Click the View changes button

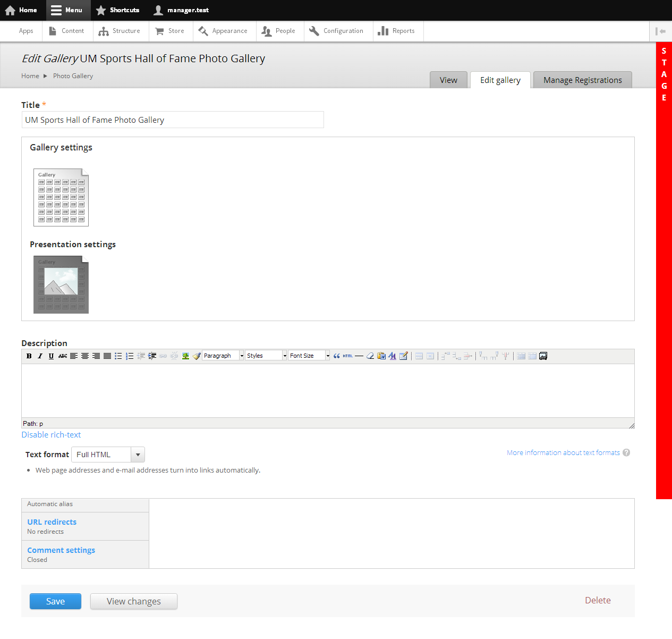tap(134, 601)
